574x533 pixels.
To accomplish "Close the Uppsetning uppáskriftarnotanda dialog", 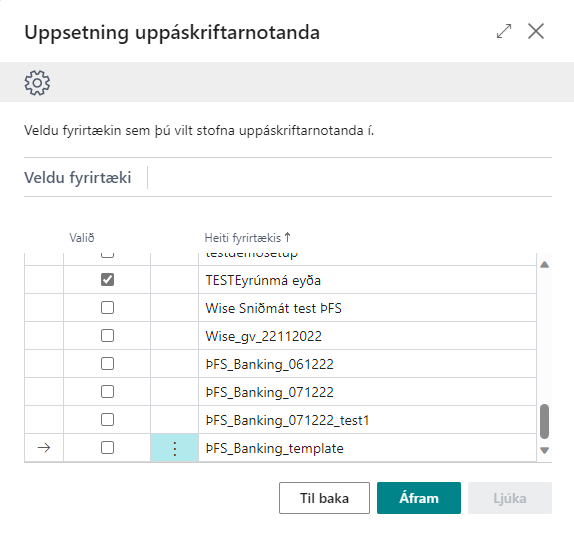I will click(536, 31).
